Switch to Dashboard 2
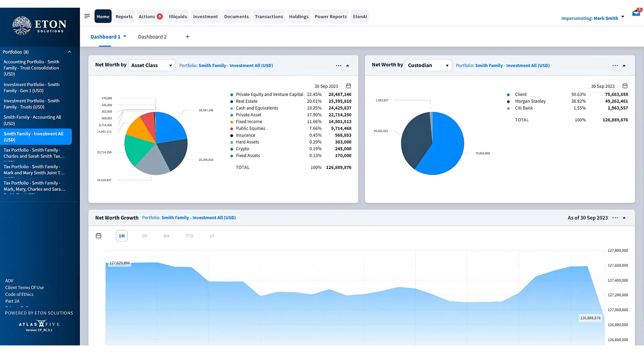 152,37
